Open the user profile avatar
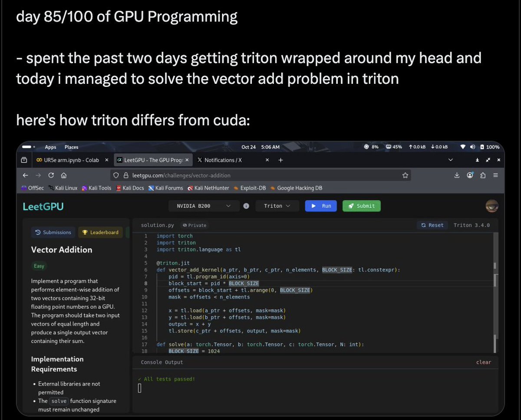 (491, 206)
